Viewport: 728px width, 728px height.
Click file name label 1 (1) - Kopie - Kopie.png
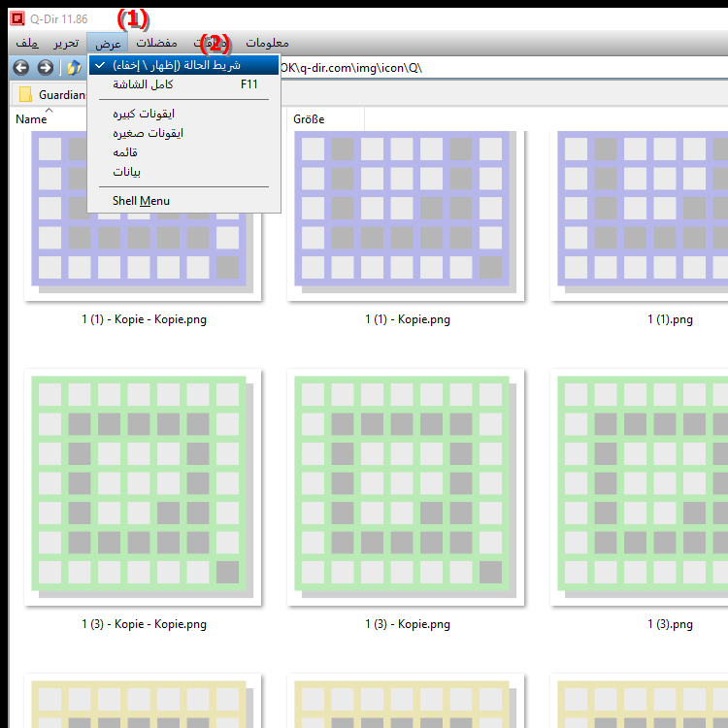pos(144,319)
